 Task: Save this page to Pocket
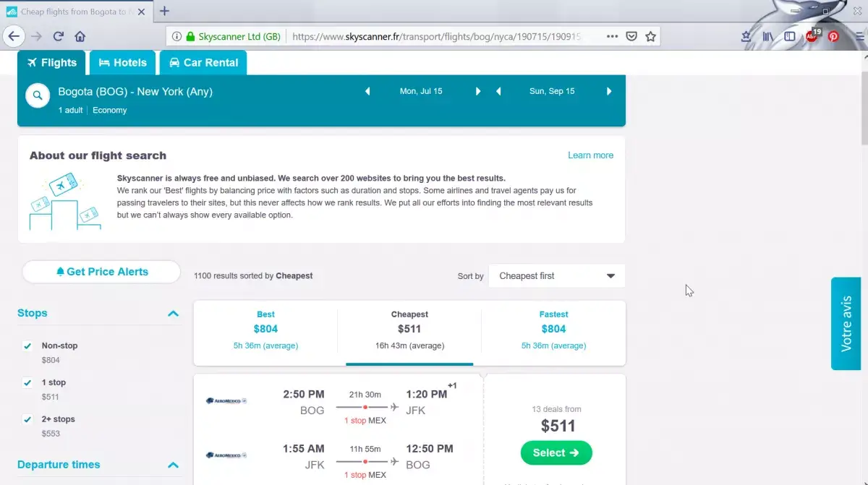click(631, 36)
